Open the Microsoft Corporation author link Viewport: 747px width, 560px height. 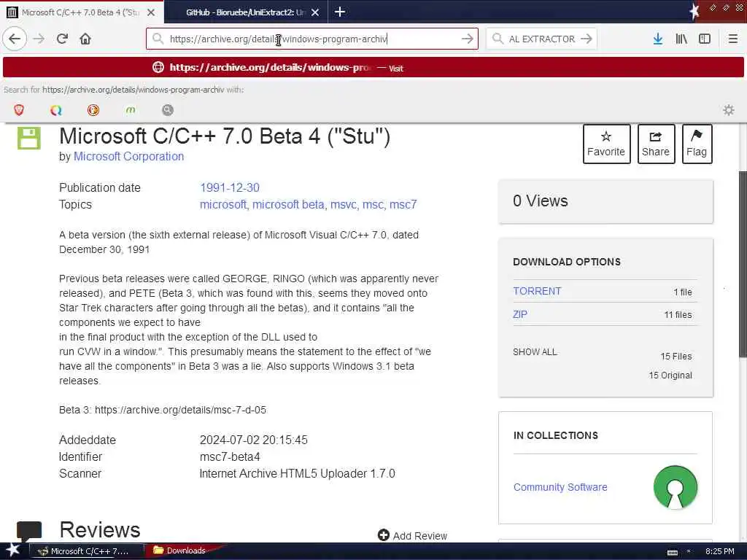[x=128, y=156]
